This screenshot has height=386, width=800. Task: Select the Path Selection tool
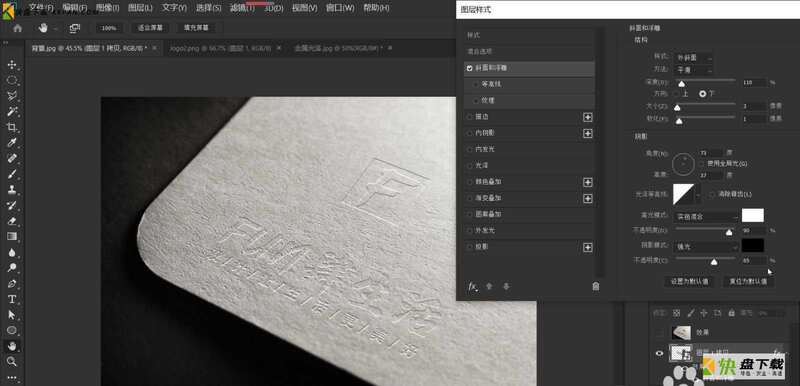point(12,315)
